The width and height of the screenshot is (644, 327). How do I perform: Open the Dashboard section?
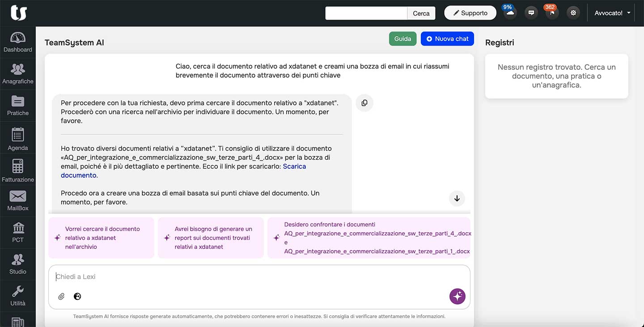click(18, 43)
